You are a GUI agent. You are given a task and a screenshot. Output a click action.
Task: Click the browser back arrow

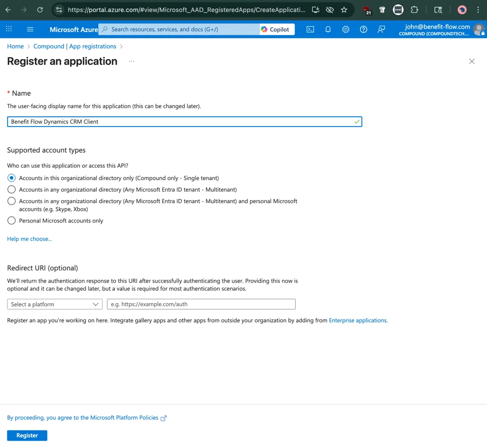8,10
